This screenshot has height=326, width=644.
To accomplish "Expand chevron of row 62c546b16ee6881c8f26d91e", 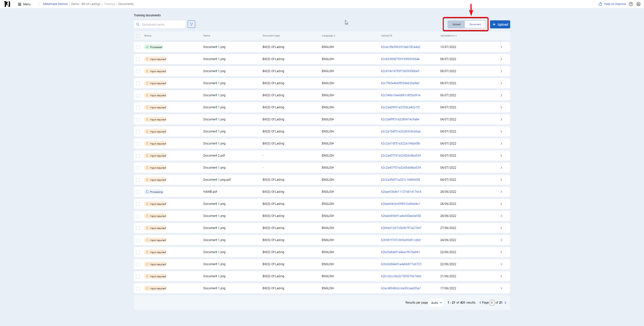I will (501, 95).
